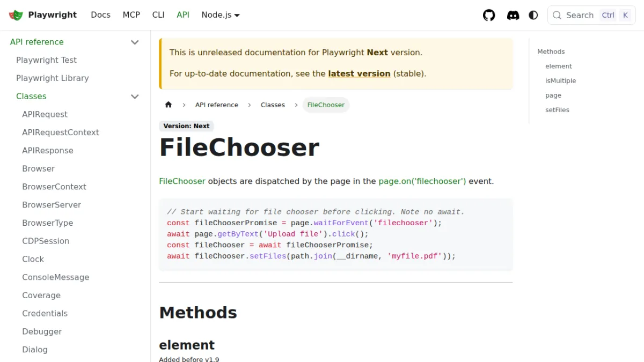Focus the Search input box
The width and height of the screenshot is (644, 362).
click(x=591, y=15)
